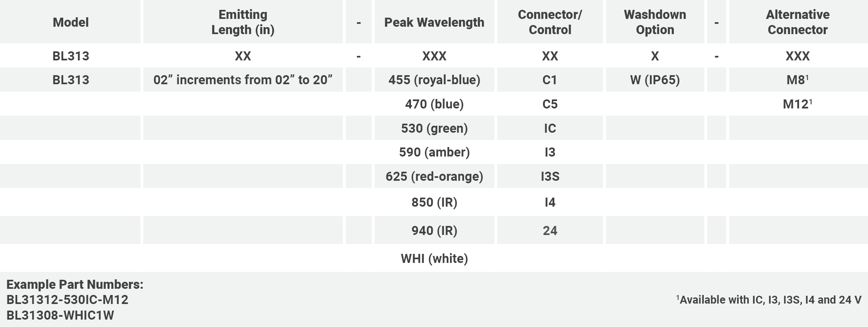Select the Peak Wavelength column header

point(434,22)
